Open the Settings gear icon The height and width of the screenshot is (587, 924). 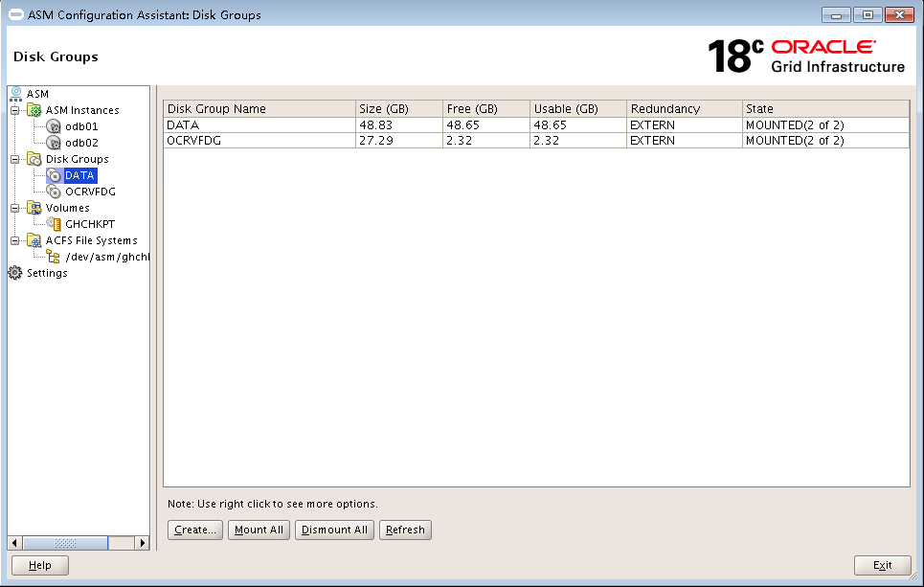click(x=13, y=272)
